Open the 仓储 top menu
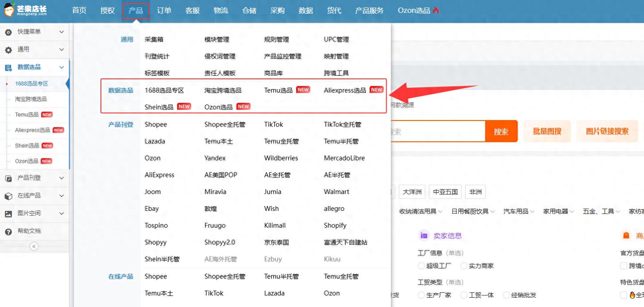 pos(249,10)
